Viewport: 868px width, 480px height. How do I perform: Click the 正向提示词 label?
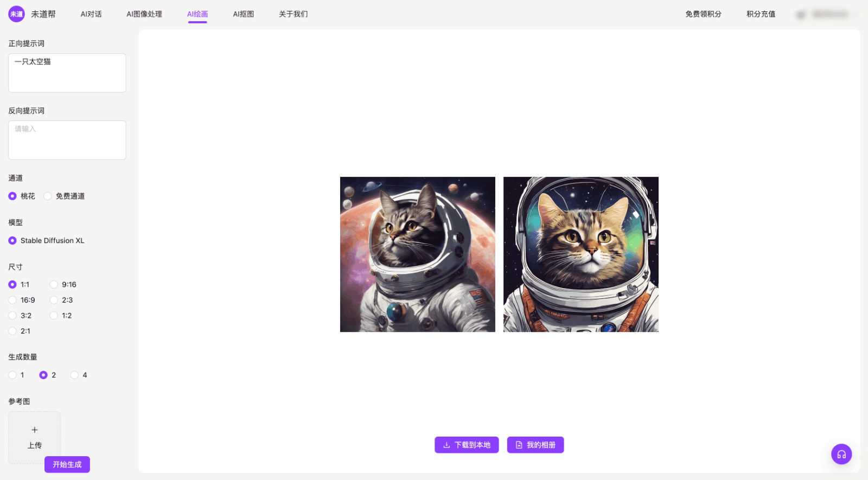pyautogui.click(x=26, y=43)
